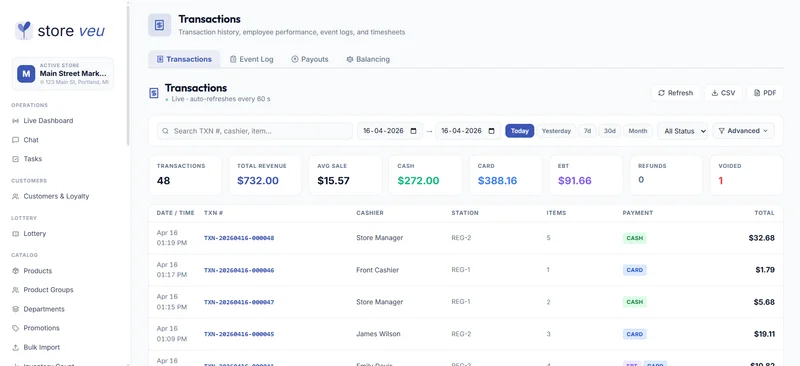This screenshot has height=366, width=800.
Task: Export transactions as PDF
Action: [x=765, y=93]
